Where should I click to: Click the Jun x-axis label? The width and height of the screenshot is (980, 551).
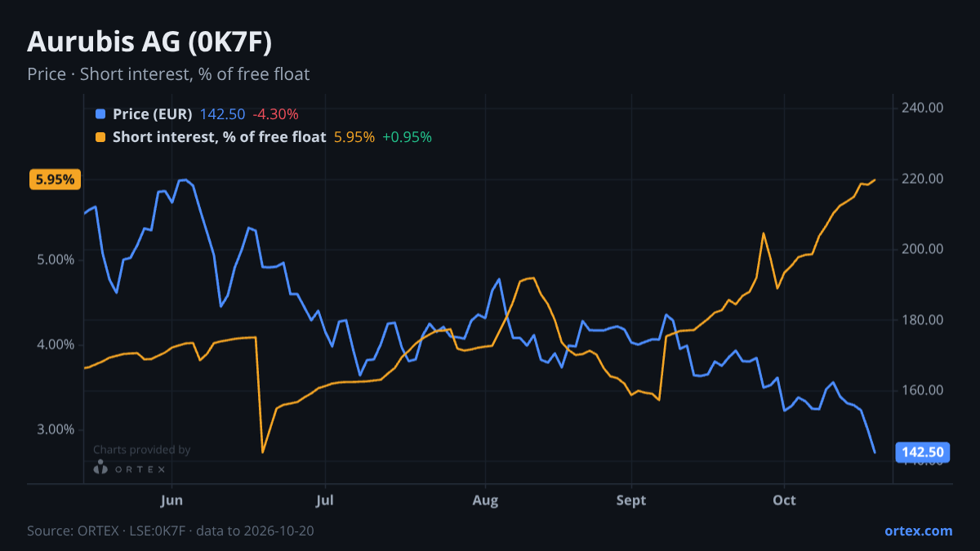point(171,500)
